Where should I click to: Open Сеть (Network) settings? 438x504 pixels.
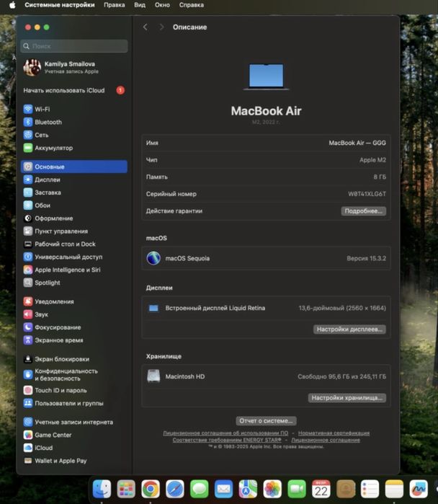point(74,135)
